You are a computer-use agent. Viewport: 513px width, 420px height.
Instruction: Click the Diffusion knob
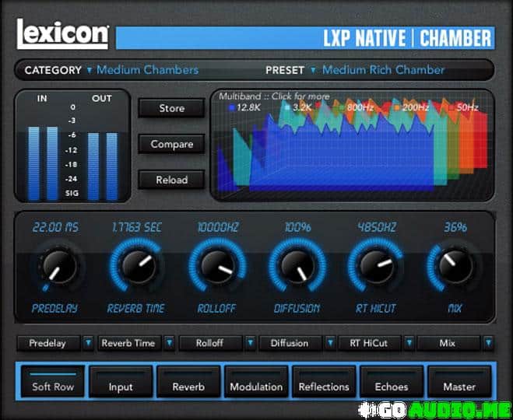click(x=297, y=265)
